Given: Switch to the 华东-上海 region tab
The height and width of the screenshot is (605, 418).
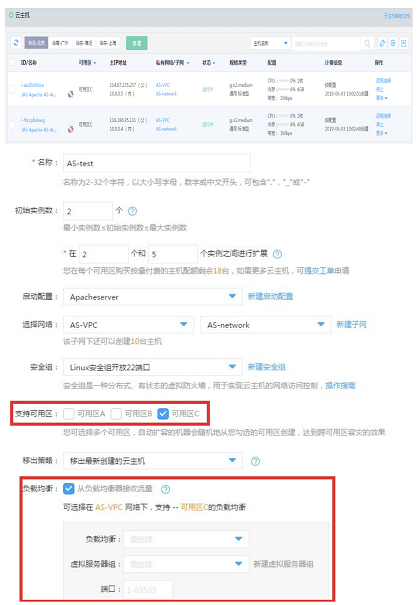Looking at the screenshot, I should [x=107, y=43].
